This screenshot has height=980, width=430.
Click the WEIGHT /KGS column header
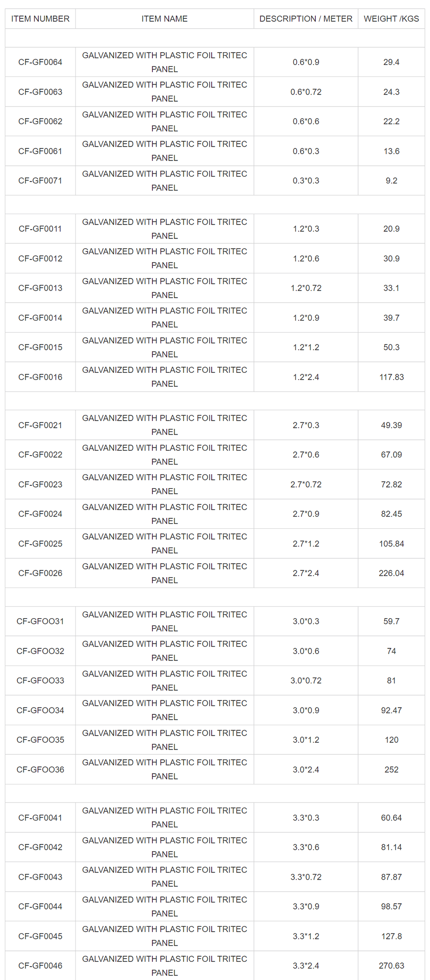click(391, 19)
